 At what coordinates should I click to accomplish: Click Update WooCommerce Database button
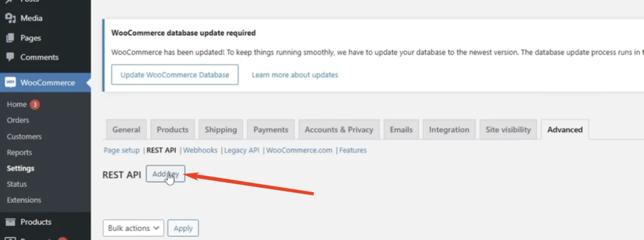pos(175,75)
